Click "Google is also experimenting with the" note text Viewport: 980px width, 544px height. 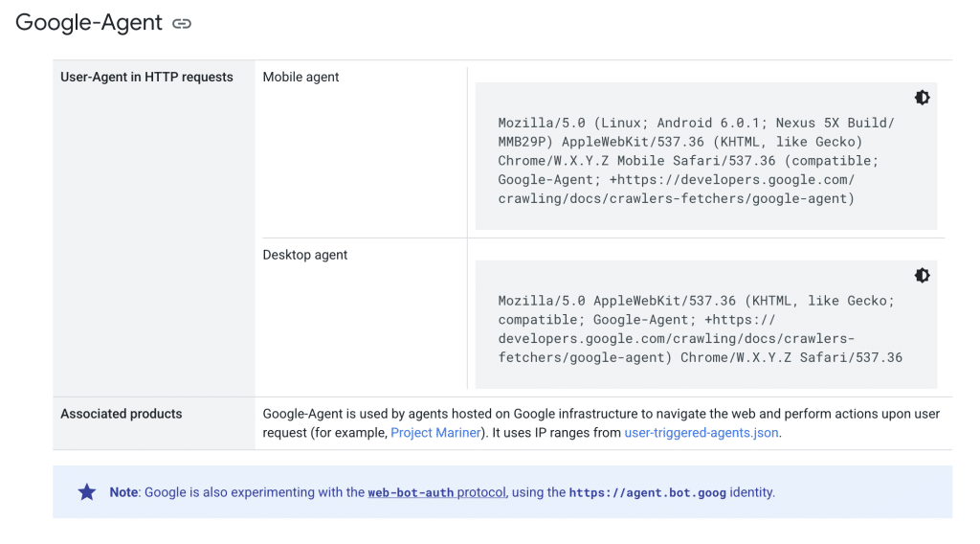254,492
